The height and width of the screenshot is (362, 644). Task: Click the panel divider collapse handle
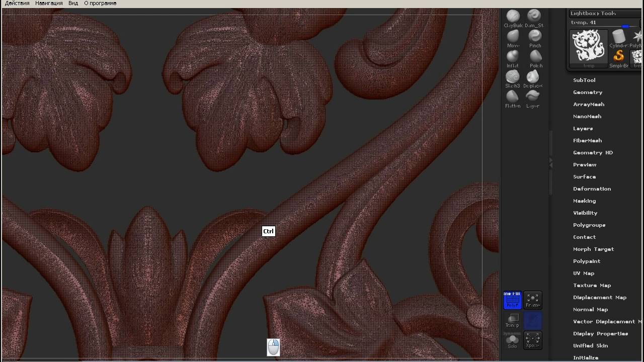pos(550,163)
